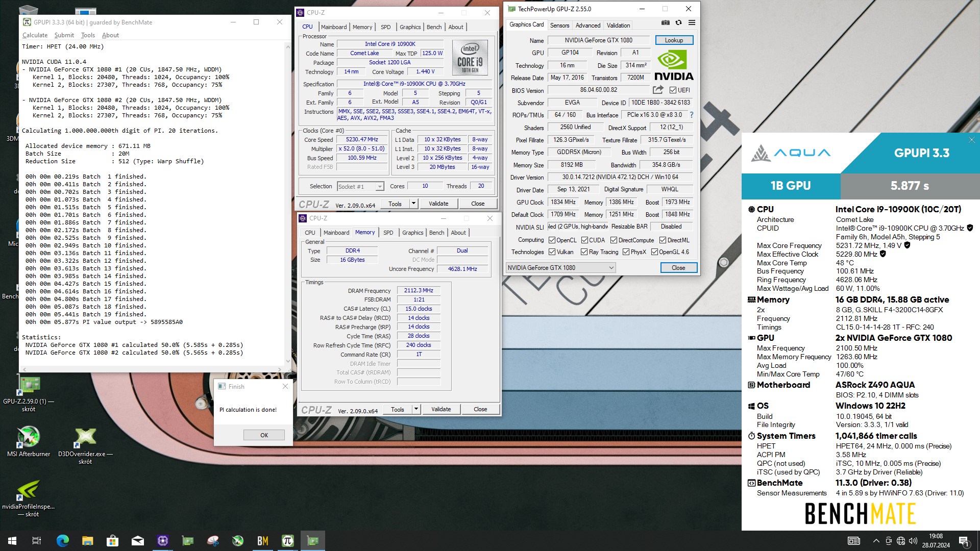Open File Explorer from the taskbar
The image size is (980, 551).
pos(87,541)
